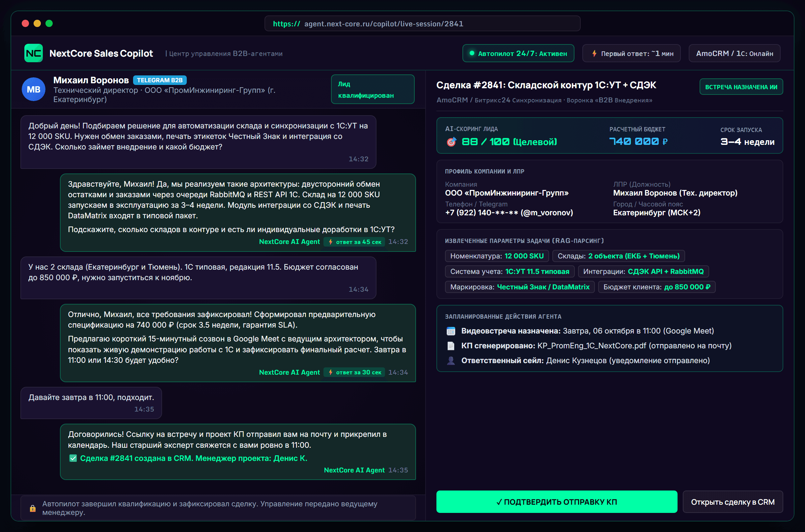Click the target icon beside AI lead score

click(451, 142)
